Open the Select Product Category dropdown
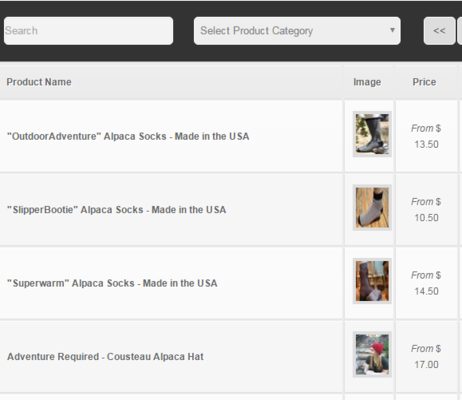The height and width of the screenshot is (400, 462). 297,31
